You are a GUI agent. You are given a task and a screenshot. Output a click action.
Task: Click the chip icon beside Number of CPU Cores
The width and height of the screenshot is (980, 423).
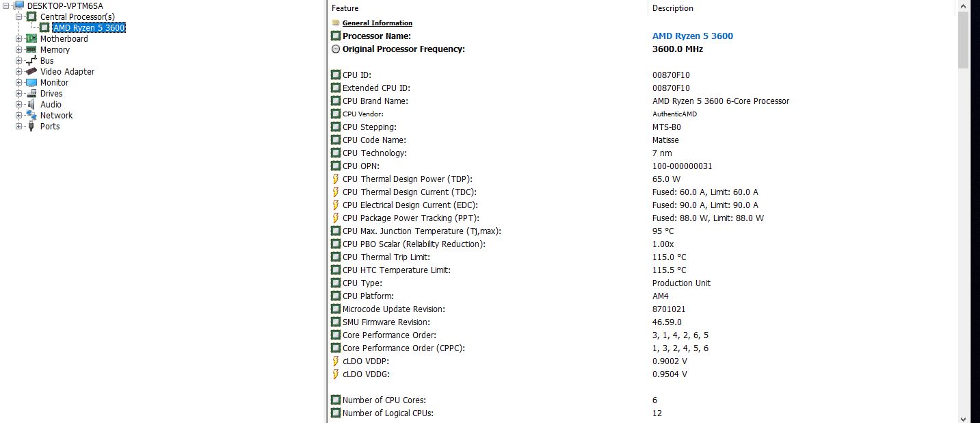pos(335,400)
